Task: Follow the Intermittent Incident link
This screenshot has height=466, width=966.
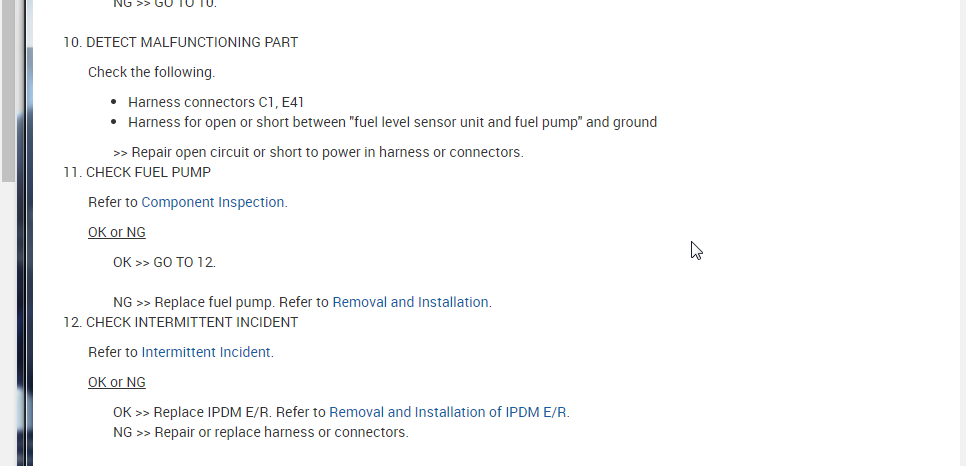Action: pyautogui.click(x=206, y=352)
